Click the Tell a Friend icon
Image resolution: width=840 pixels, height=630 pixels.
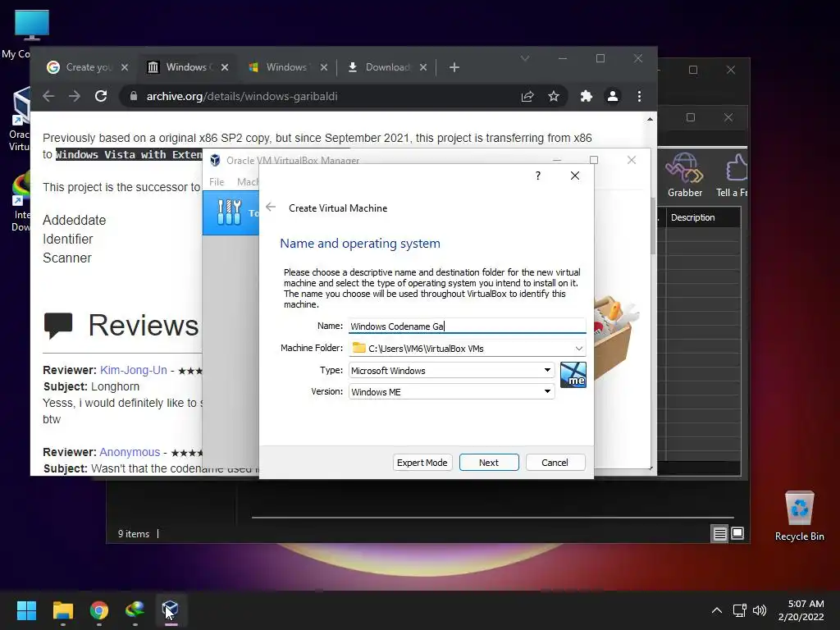[732, 175]
